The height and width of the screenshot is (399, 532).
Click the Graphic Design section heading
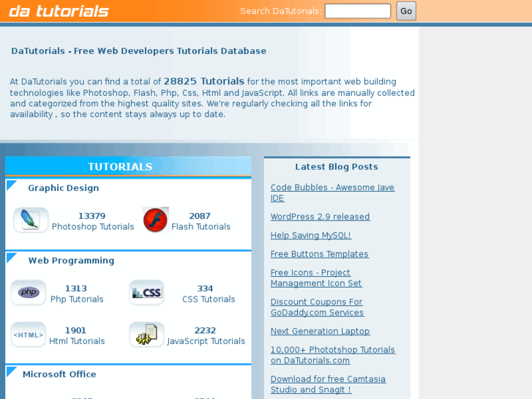pyautogui.click(x=64, y=188)
